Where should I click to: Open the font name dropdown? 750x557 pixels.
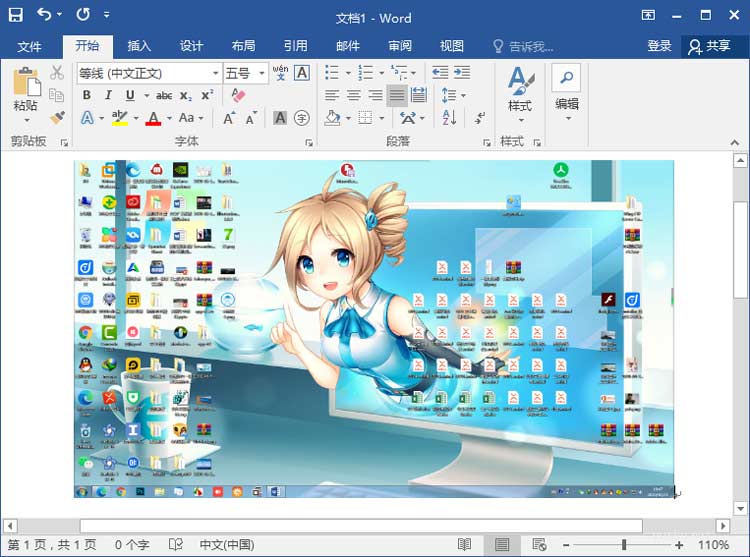coord(215,73)
